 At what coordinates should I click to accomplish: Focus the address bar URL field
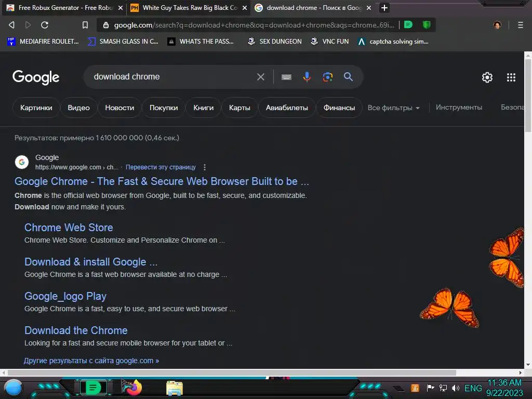tap(254, 25)
